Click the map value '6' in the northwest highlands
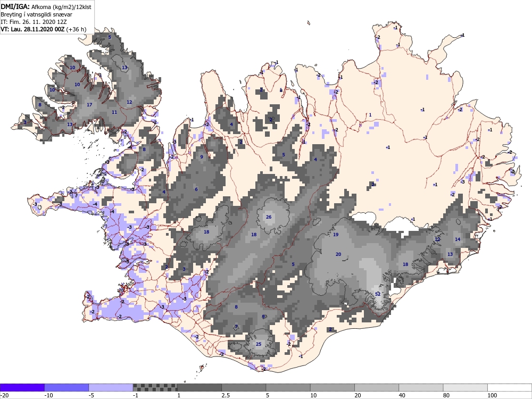Image resolution: width=532 pixels, height=399 pixels. click(x=196, y=189)
